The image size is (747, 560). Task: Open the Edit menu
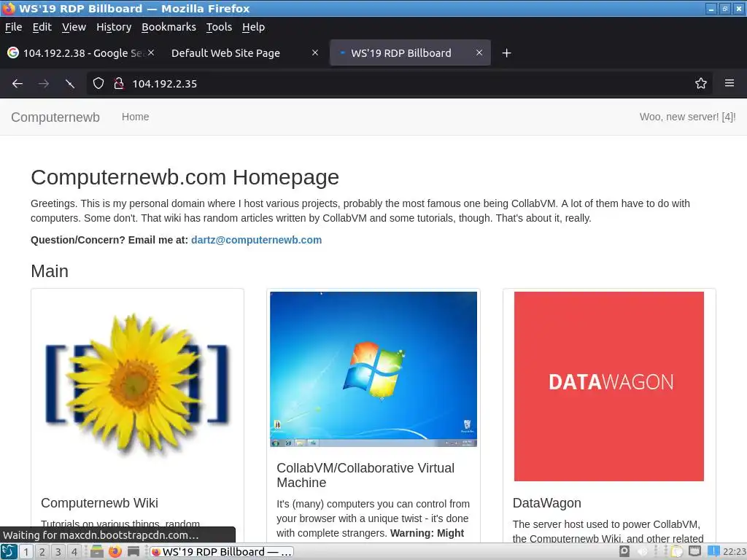tap(42, 27)
